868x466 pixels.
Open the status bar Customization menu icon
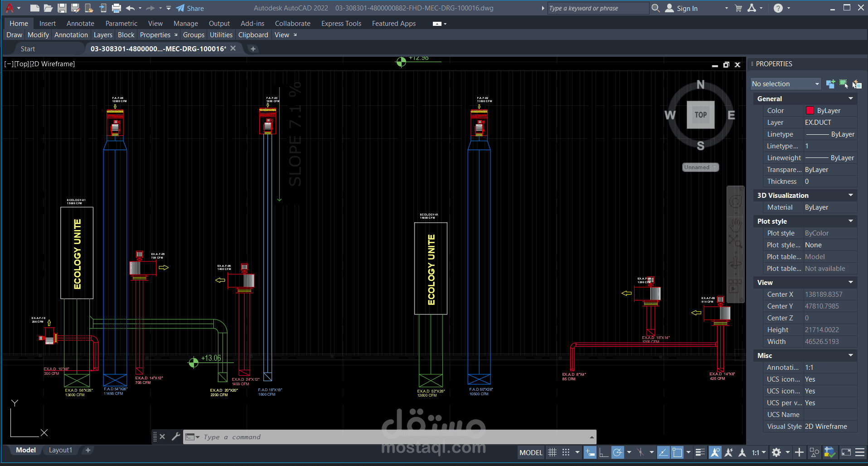pyautogui.click(x=860, y=452)
